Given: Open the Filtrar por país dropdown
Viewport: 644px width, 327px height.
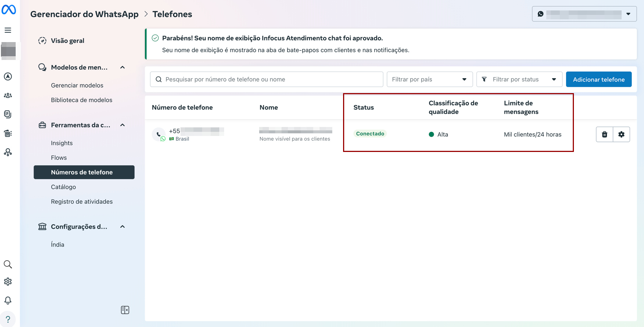Looking at the screenshot, I should [x=430, y=79].
